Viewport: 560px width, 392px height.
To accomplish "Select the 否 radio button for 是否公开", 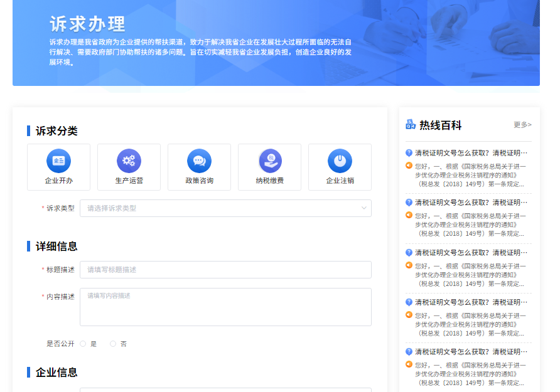I will [113, 344].
